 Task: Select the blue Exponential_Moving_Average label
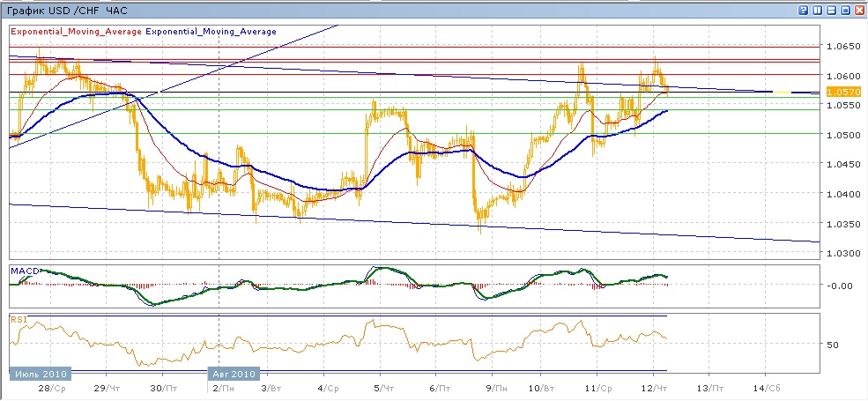pos(211,31)
